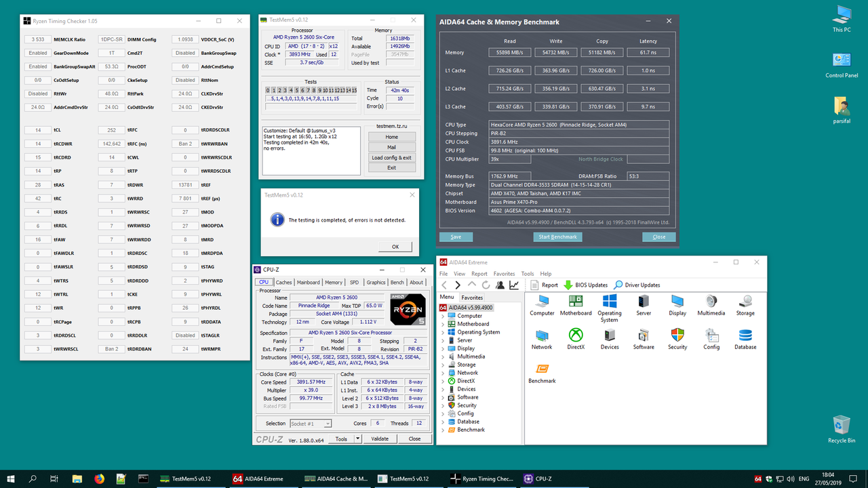Switch to the Bench tab in CPU-Z
Image resolution: width=868 pixels, height=488 pixels.
pos(397,283)
